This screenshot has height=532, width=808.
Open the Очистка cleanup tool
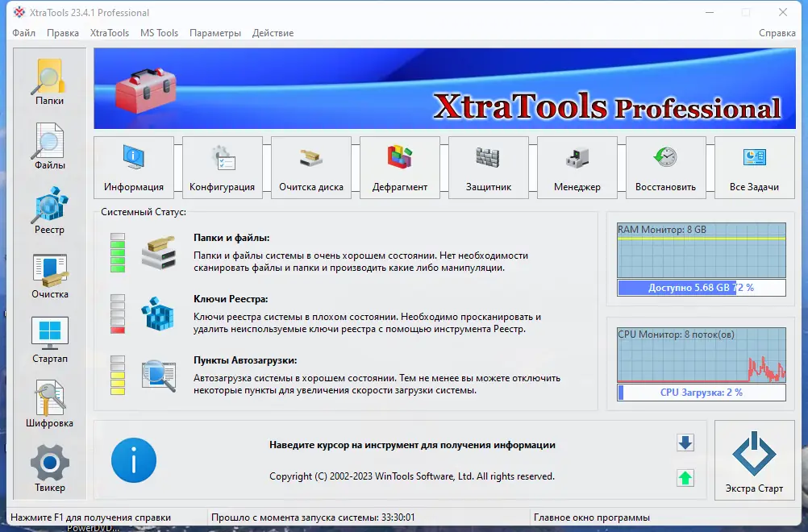point(49,276)
